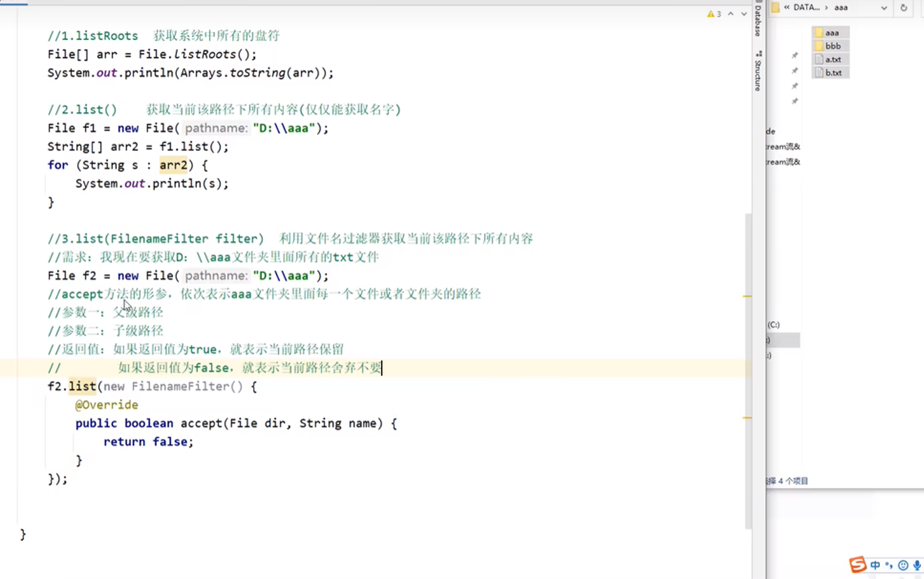Select the a.txt file in Explorer
Viewport: 924px width, 579px height.
click(x=831, y=60)
